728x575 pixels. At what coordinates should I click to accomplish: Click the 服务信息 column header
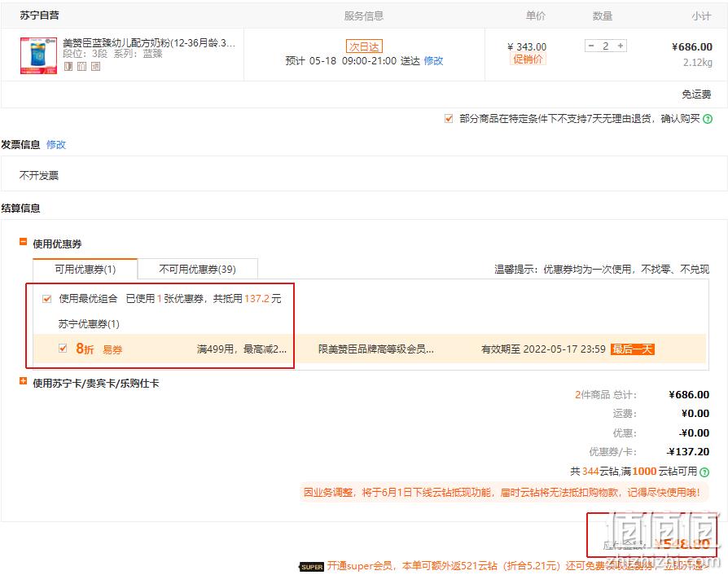click(x=363, y=16)
